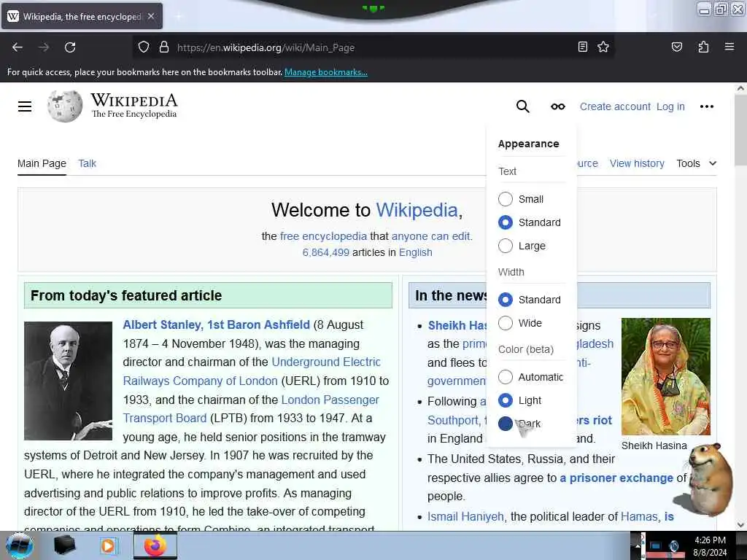Screen dimensions: 747x560
Task: Expand the Tools dropdown
Action: pyautogui.click(x=696, y=163)
